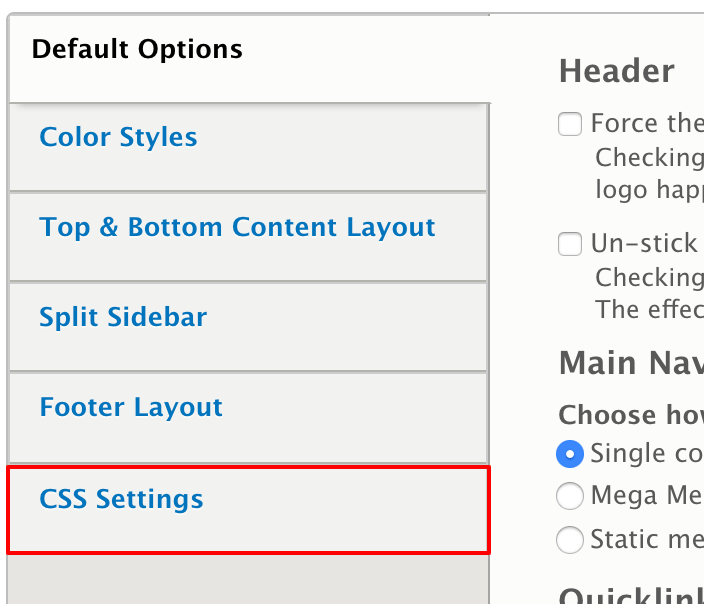Click the 'Header' section heading

pyautogui.click(x=616, y=71)
